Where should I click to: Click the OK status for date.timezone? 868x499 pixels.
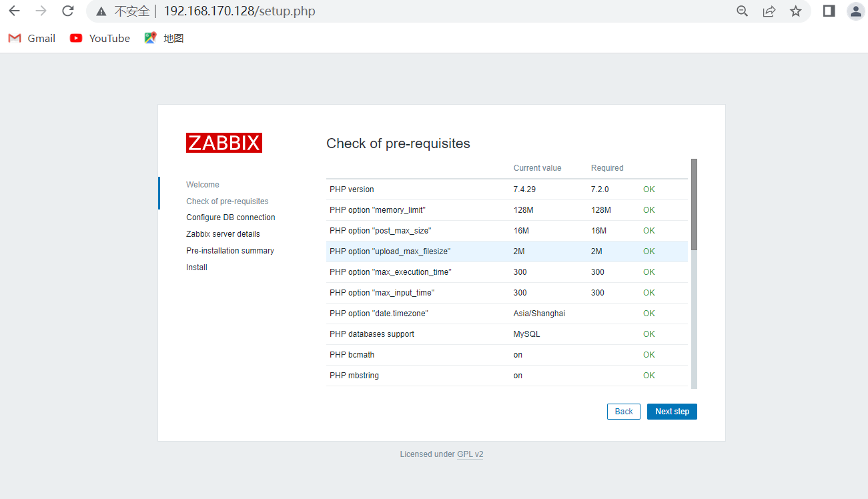coord(649,314)
